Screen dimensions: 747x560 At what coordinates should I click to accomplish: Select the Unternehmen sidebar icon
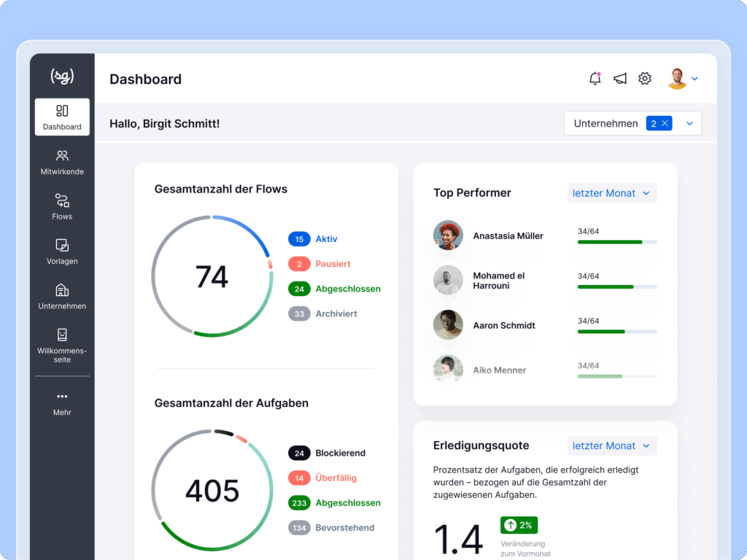click(x=62, y=296)
